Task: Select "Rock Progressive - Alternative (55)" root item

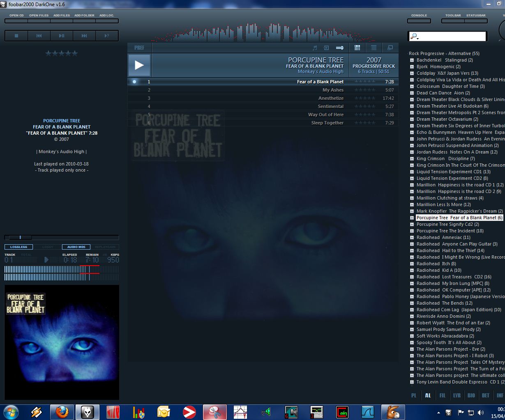Action: pos(444,54)
